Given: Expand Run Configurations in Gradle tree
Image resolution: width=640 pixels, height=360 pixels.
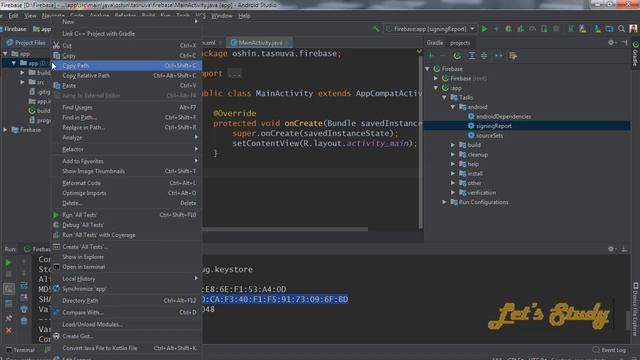Looking at the screenshot, I should point(444,202).
